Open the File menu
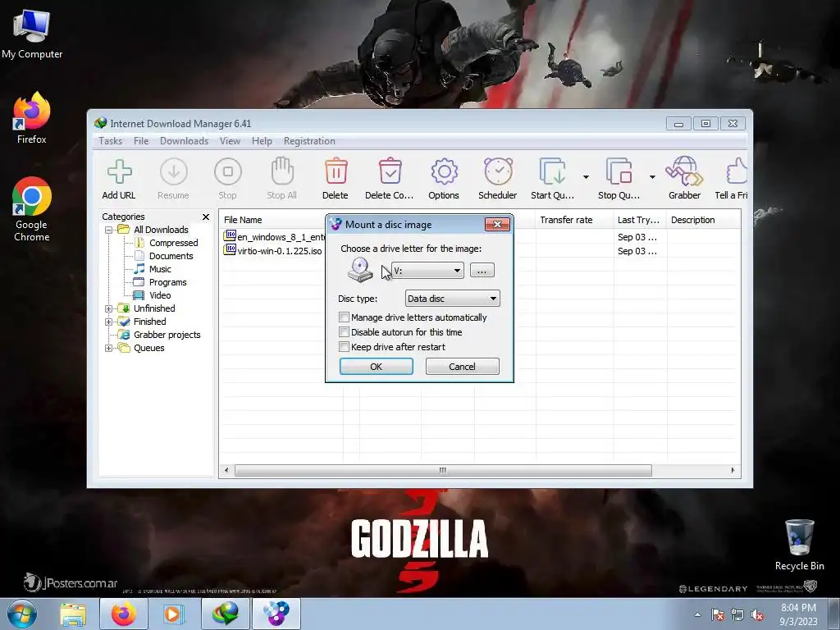 pos(141,141)
